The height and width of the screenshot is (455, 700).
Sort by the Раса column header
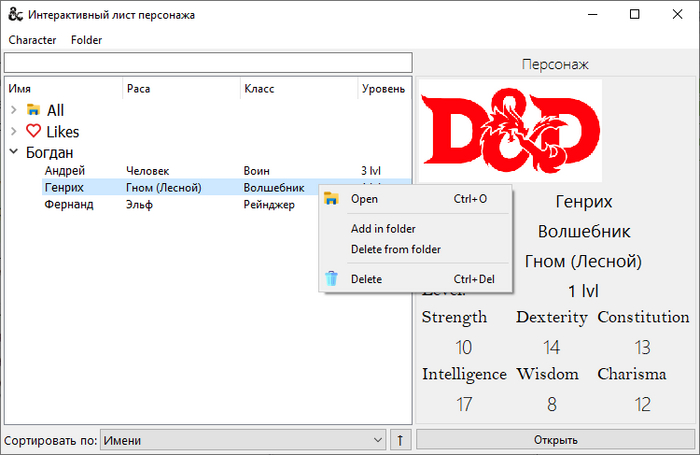(181, 88)
